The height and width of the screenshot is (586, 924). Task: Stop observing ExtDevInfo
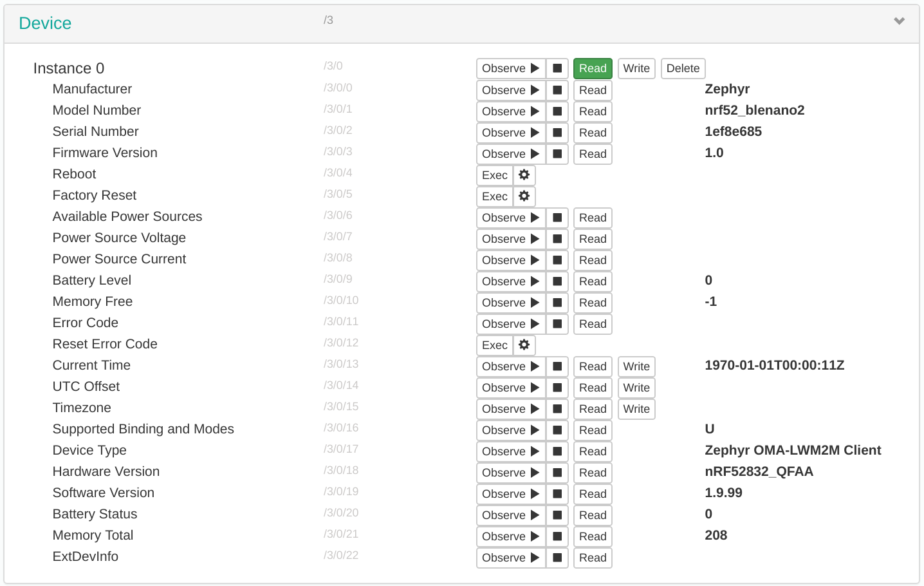pos(557,558)
